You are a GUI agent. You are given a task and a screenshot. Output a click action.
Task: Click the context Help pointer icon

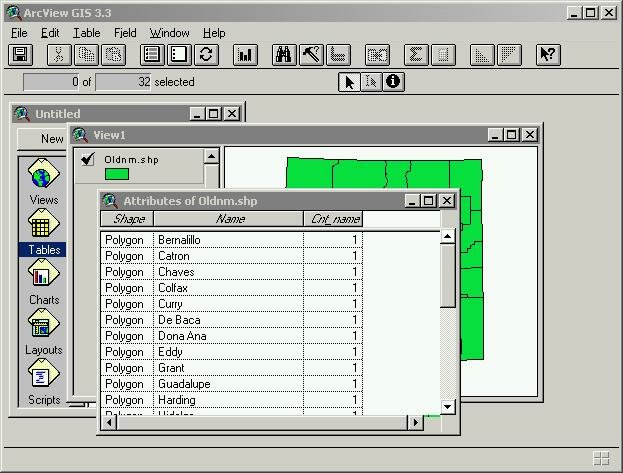coord(548,54)
